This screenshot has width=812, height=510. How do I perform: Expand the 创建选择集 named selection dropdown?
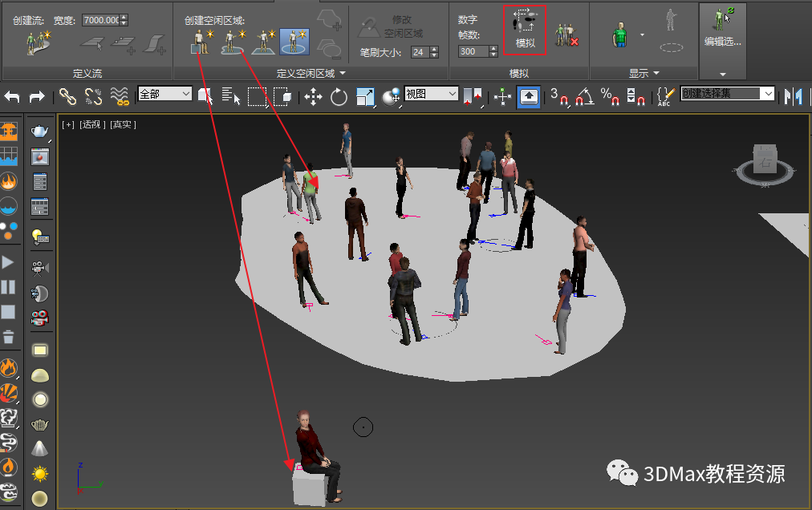point(768,94)
